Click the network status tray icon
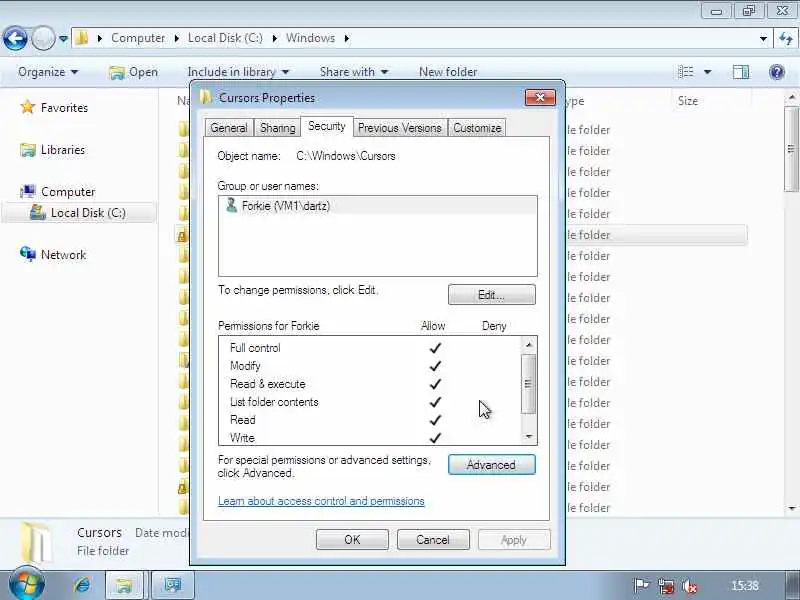Image resolution: width=800 pixels, height=600 pixels. pos(665,586)
